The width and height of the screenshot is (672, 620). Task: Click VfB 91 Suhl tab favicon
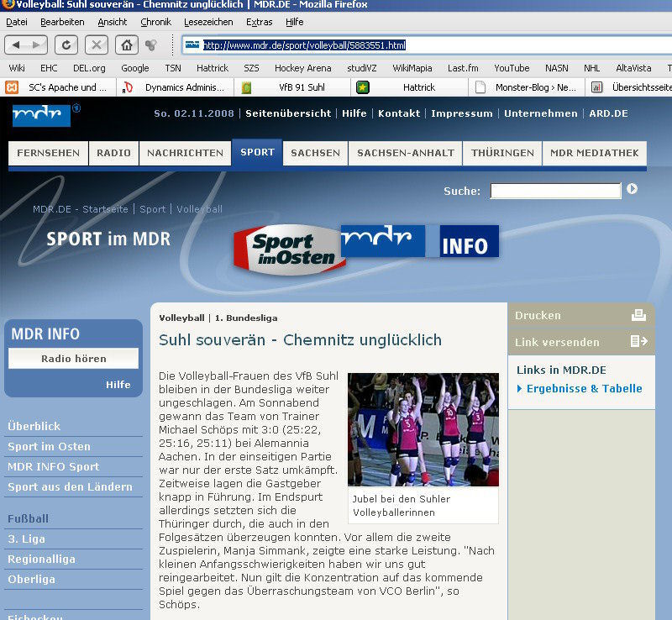(x=245, y=87)
